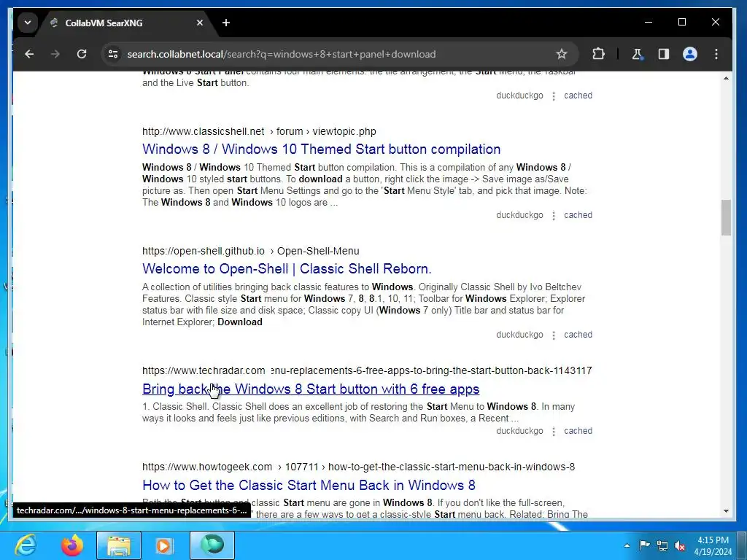Click the howtogeek.com result URL
This screenshot has height=560, width=747.
[x=358, y=467]
